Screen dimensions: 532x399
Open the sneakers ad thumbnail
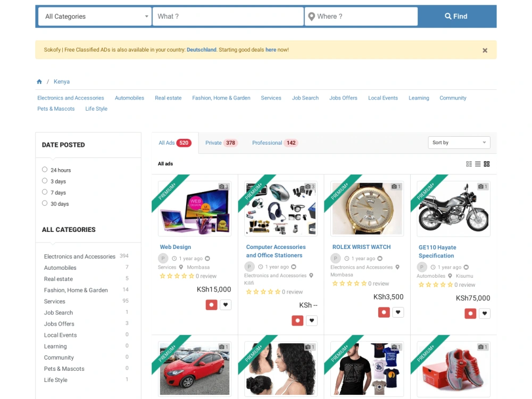click(453, 369)
